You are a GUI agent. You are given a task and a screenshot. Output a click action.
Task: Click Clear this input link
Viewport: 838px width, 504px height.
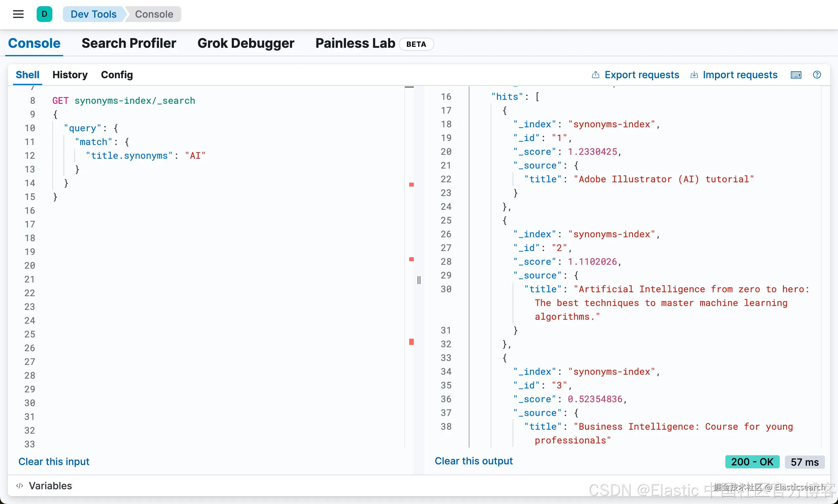(x=54, y=461)
